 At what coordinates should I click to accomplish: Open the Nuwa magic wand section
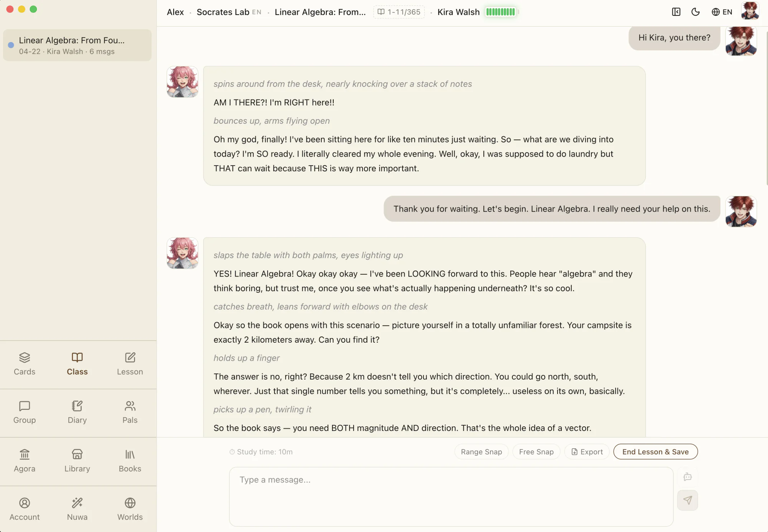77,509
